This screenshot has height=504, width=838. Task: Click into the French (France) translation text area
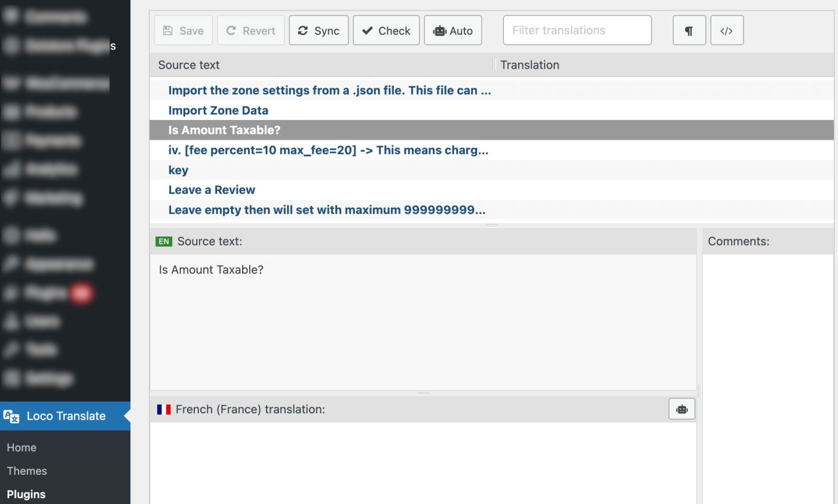pyautogui.click(x=423, y=463)
